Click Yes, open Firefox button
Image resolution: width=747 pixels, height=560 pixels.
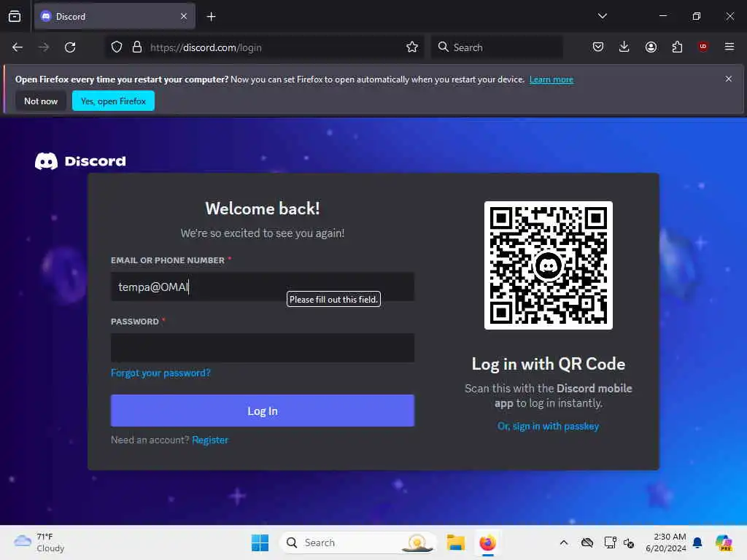pos(113,101)
